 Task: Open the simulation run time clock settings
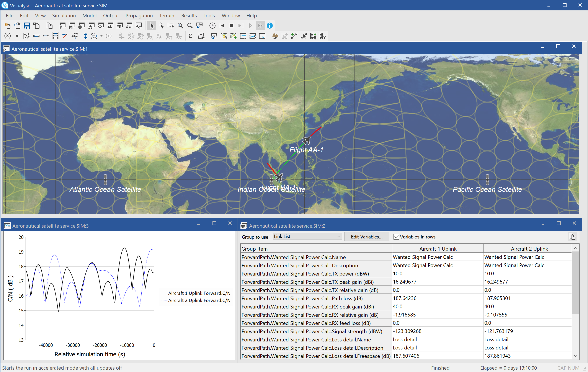(x=212, y=26)
